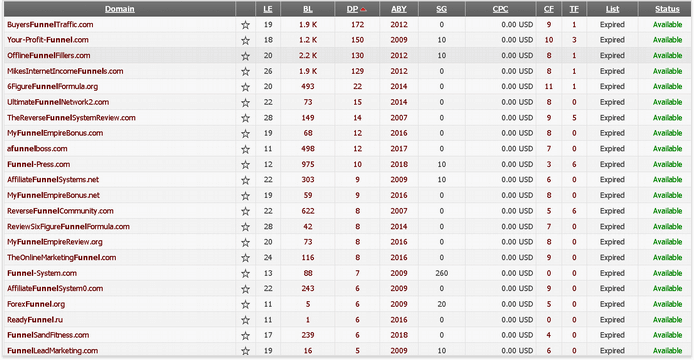Click the 2.2 K backlinks value
Screen dimensions: 694x360
[308, 56]
